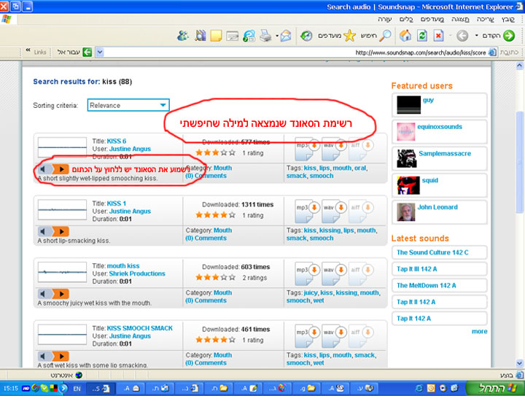Click the IE Refresh button
The image size is (525, 420).
(x=422, y=36)
